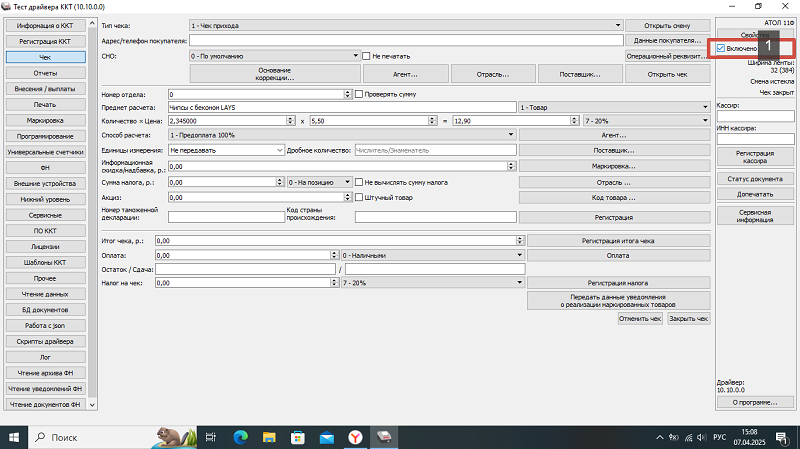This screenshot has height=449, width=800.
Task: Click the Регистрация налога button
Action: [x=618, y=283]
